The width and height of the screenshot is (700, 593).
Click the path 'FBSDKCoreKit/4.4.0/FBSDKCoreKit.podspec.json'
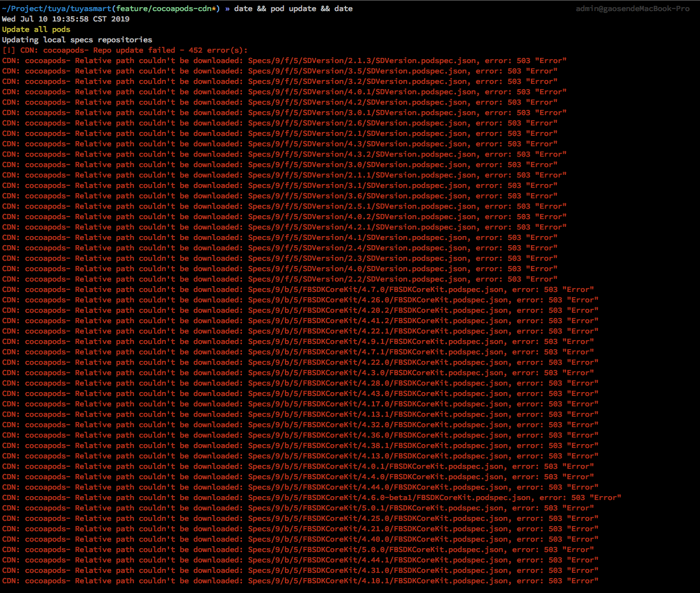[x=403, y=477]
